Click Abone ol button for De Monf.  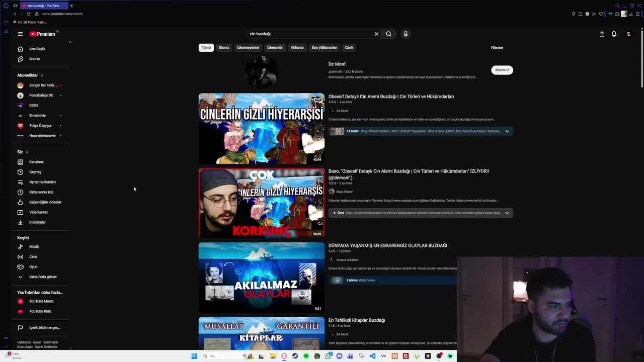tap(502, 70)
